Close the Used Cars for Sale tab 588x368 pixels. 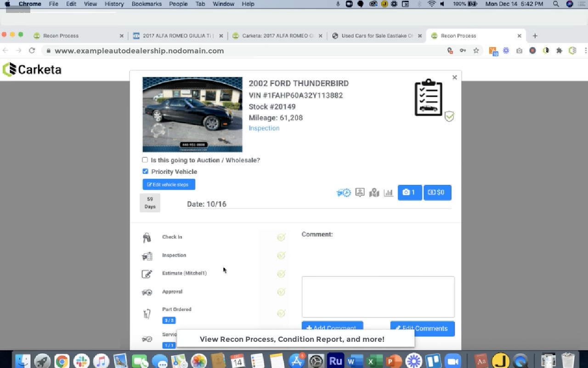point(420,35)
